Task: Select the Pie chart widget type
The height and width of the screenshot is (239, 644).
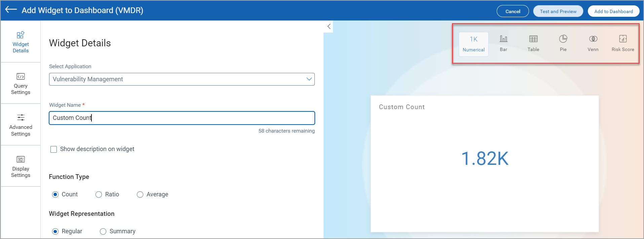Action: [x=563, y=44]
